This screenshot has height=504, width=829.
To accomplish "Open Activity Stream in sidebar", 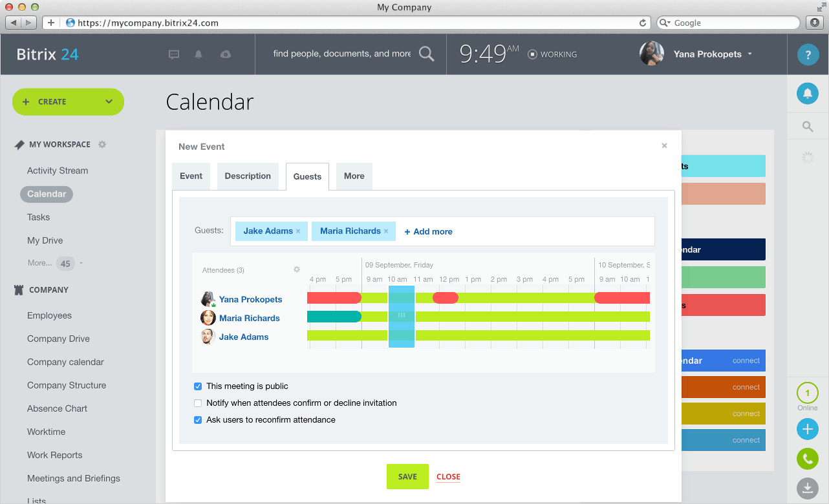I will tap(58, 171).
